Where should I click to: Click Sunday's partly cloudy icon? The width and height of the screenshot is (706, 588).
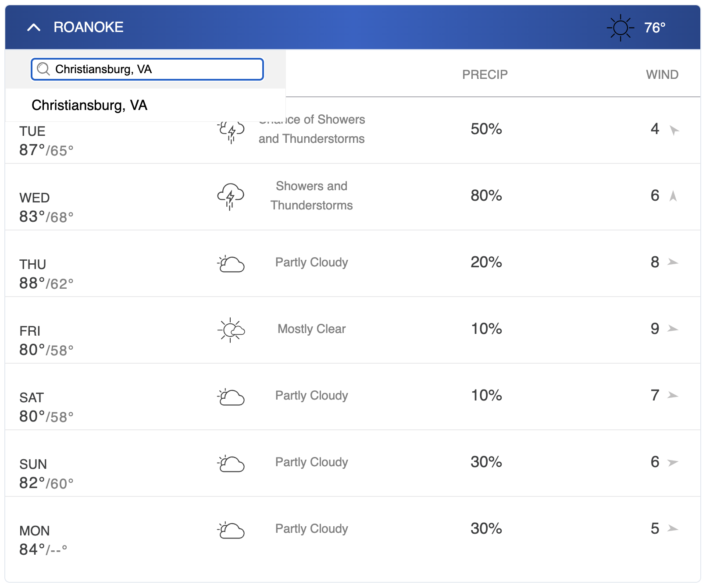tap(231, 463)
